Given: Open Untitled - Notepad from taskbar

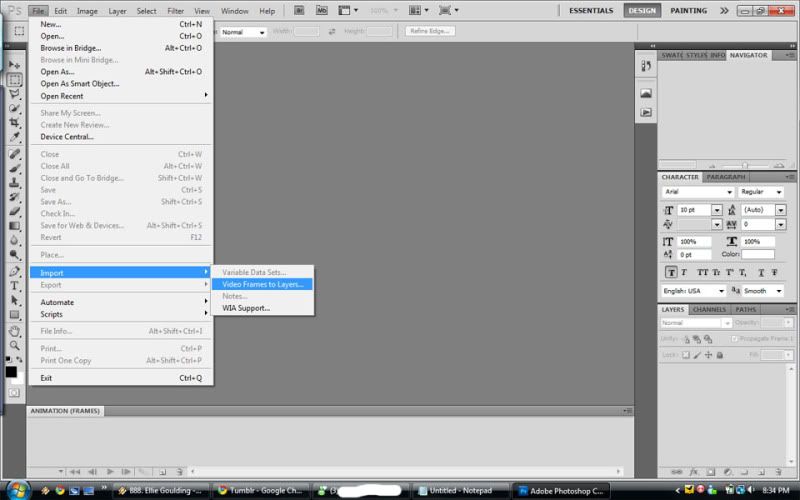Looking at the screenshot, I should click(460, 491).
